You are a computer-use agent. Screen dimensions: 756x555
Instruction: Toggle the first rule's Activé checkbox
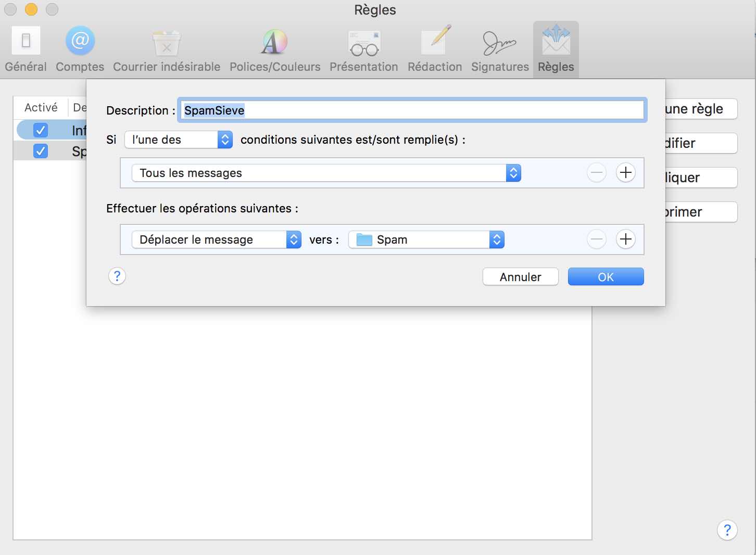(x=40, y=130)
